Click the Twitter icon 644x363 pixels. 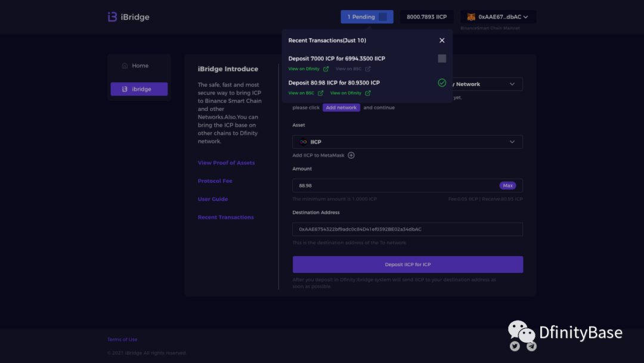pyautogui.click(x=515, y=346)
